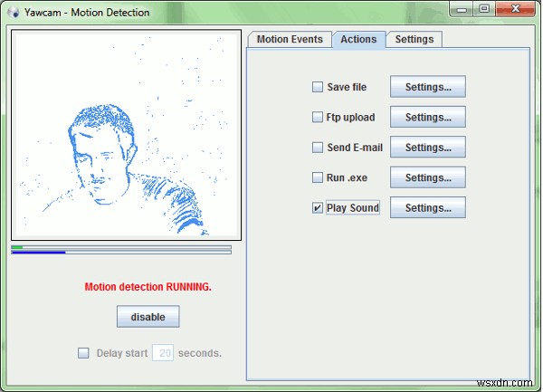Open the Settings tab
This screenshot has height=392, width=543.
click(414, 39)
